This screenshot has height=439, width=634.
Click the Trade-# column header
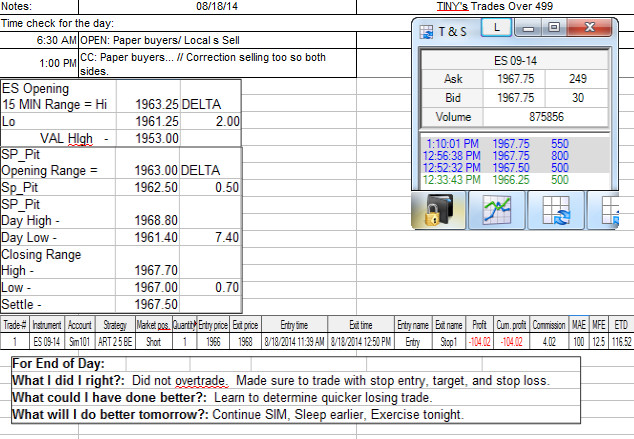coord(15,325)
